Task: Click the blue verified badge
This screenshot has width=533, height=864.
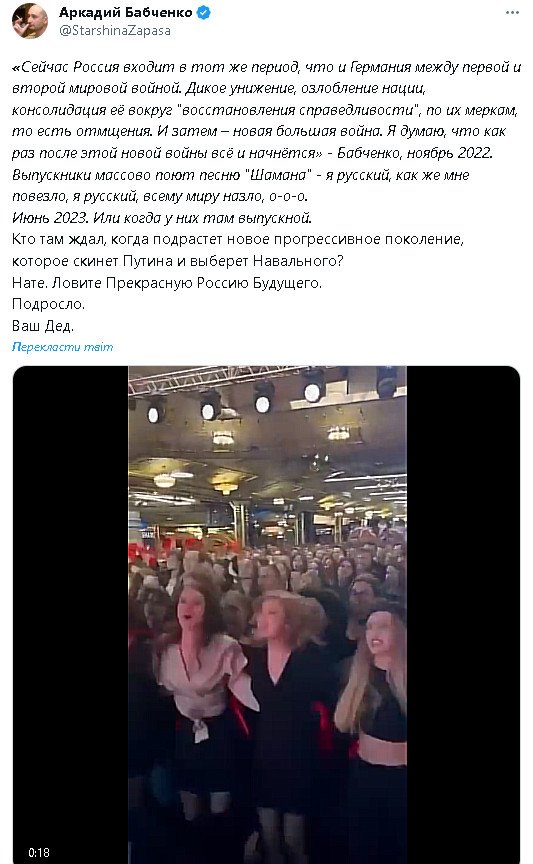Action: pos(203,13)
